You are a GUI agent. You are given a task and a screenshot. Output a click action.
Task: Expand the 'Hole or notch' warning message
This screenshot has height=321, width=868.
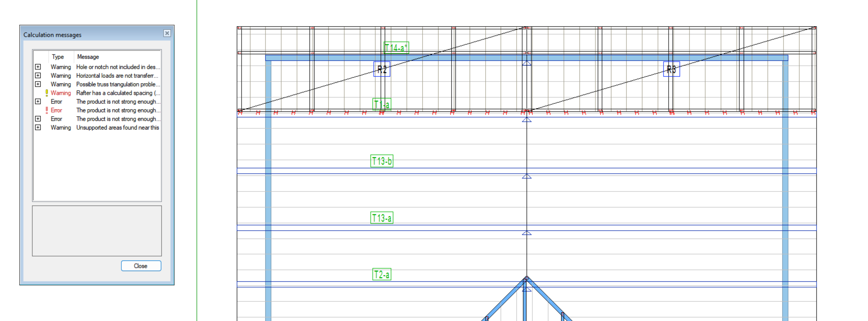[38, 67]
